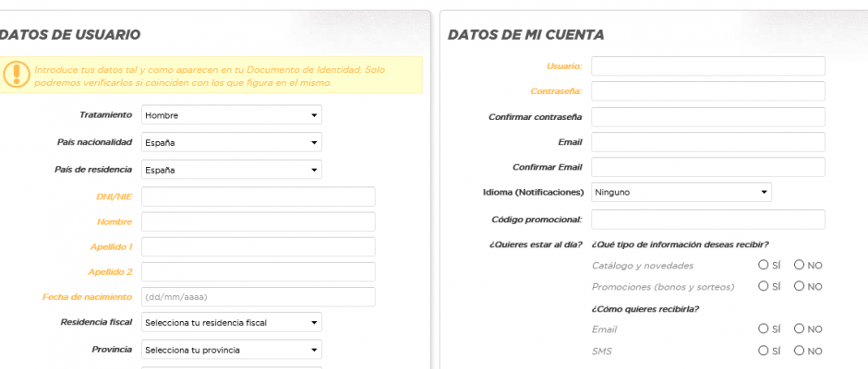Screen dimensions: 868x369
Task: Select SÍ for Catálogo y novedades
Action: (764, 265)
